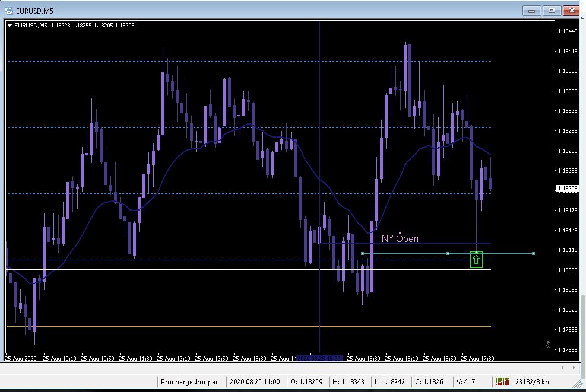The image size is (586, 392).
Task: Click the V: 417 volume field
Action: click(465, 381)
